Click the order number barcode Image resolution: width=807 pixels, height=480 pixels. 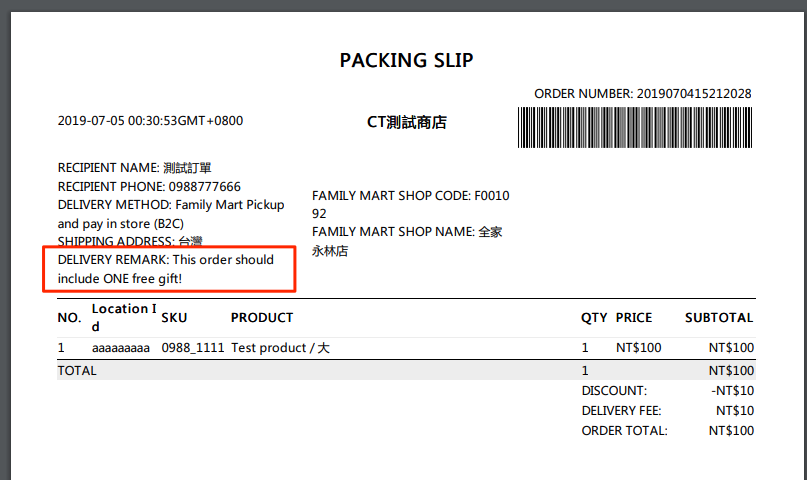point(635,128)
